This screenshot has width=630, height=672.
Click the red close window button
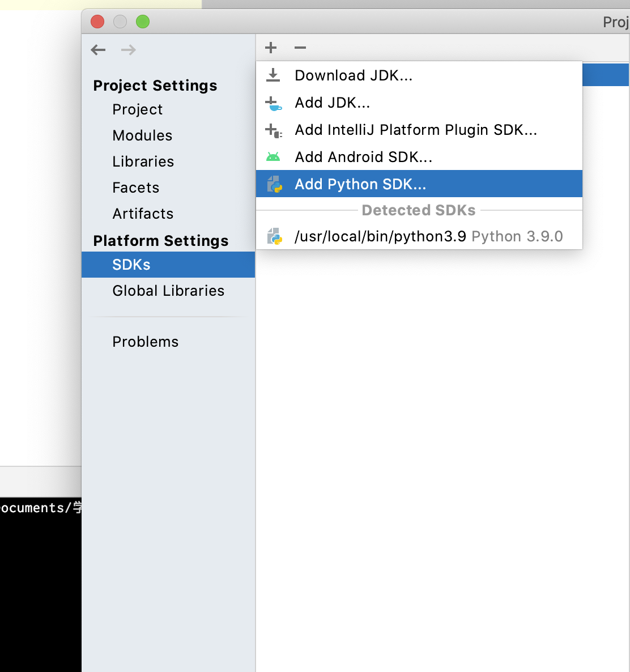[x=97, y=22]
